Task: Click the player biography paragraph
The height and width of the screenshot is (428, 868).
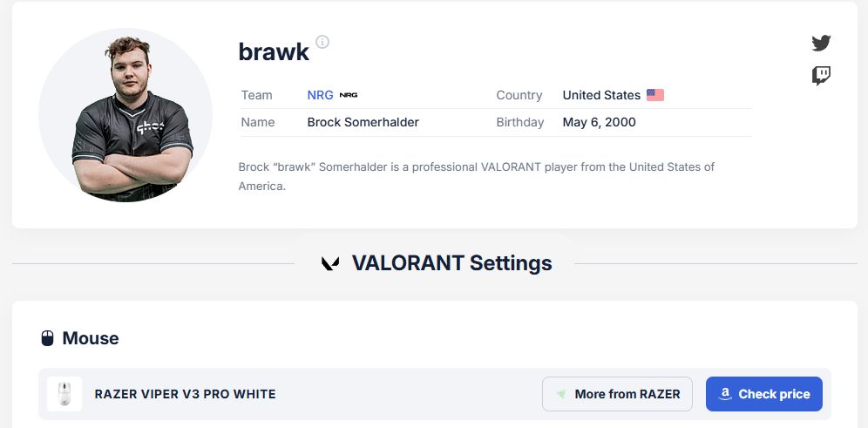Action: [x=476, y=176]
